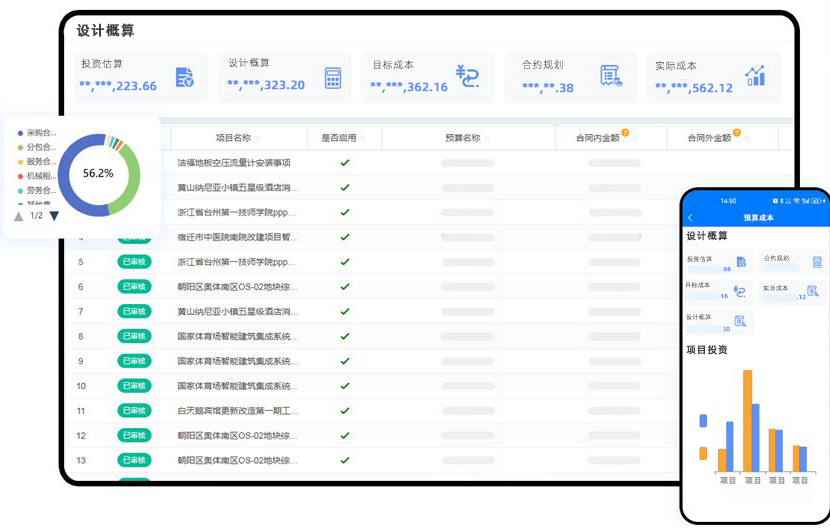This screenshot has height=528, width=830.
Task: Open project 白天鹅宾馆更新改造第一期工 in row 11
Action: 238,411
